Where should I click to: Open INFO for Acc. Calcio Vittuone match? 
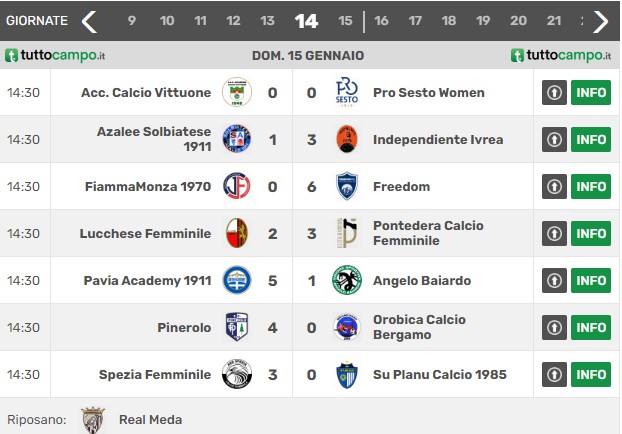[591, 92]
